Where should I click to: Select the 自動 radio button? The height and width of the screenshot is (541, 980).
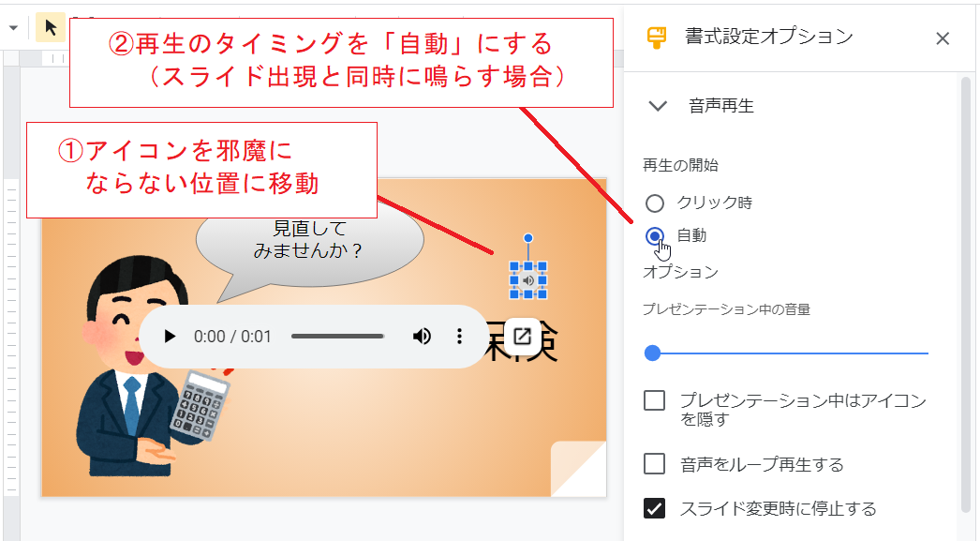coord(654,235)
